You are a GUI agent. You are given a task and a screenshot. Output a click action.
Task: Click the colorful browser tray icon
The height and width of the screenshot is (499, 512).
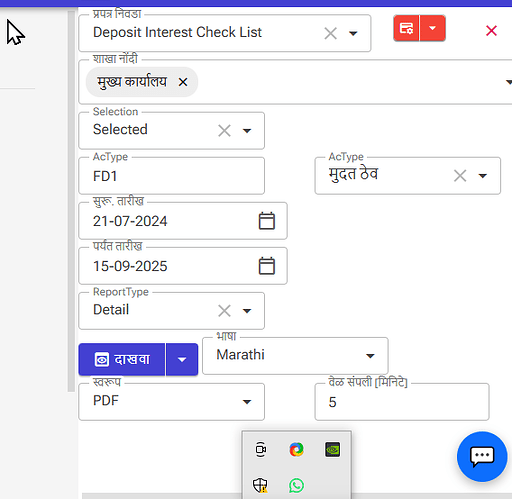pos(296,449)
